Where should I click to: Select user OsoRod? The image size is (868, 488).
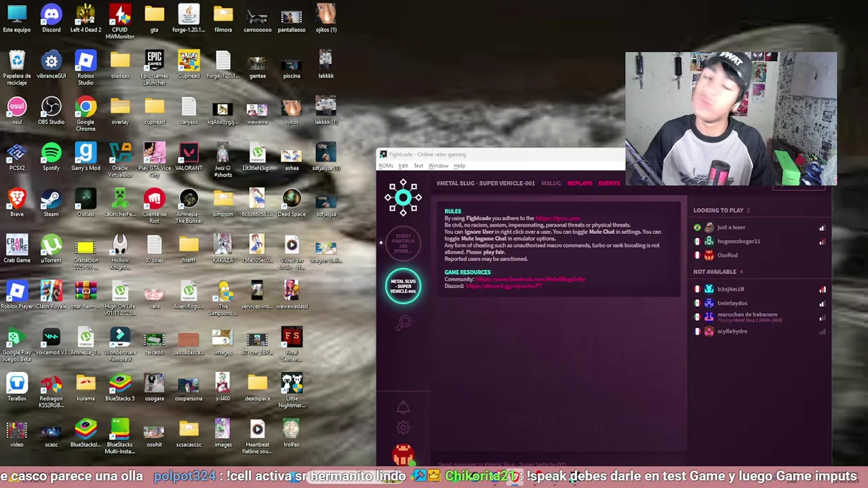[x=727, y=256]
